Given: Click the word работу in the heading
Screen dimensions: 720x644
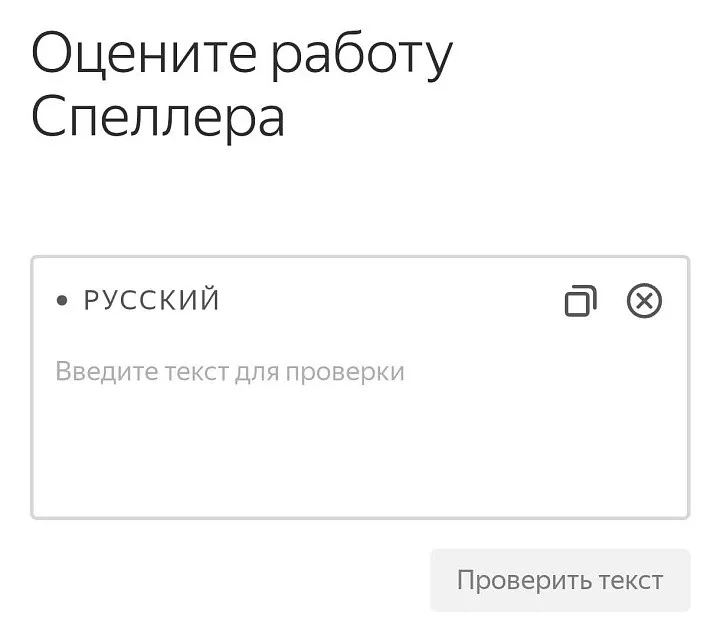Looking at the screenshot, I should pyautogui.click(x=361, y=56).
